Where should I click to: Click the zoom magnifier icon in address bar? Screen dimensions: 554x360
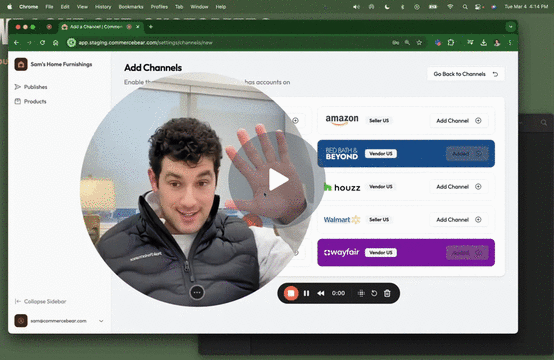[407, 43]
